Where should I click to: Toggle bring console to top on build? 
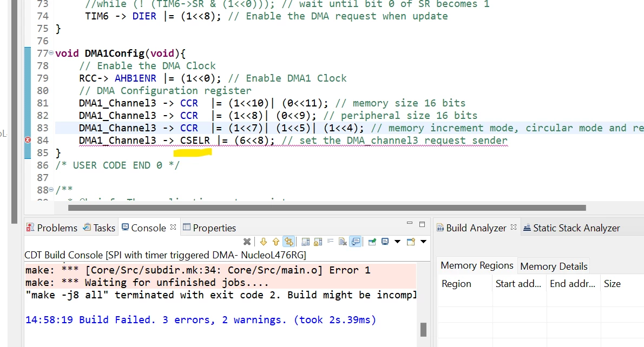click(x=356, y=242)
